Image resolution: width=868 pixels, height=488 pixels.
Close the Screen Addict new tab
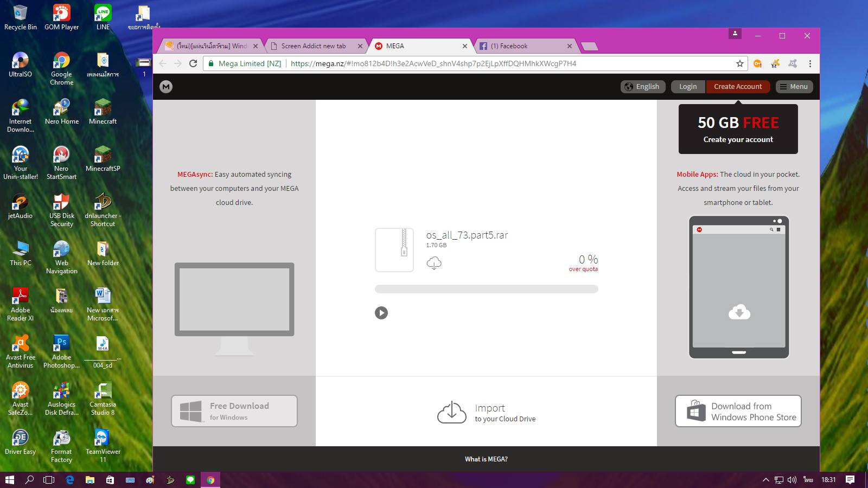click(360, 46)
